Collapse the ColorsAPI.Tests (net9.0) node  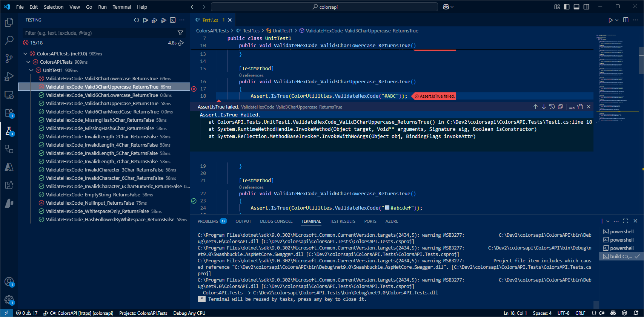click(x=26, y=54)
